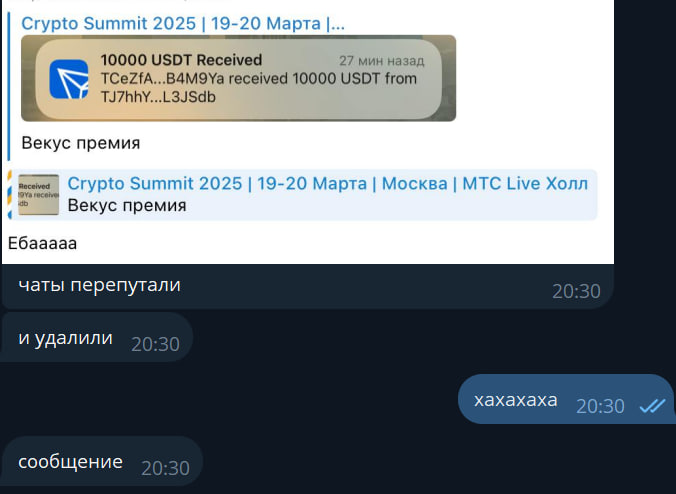Click the '10000 USDT Received' notification title
Viewport: 676px width, 494px height.
181,60
